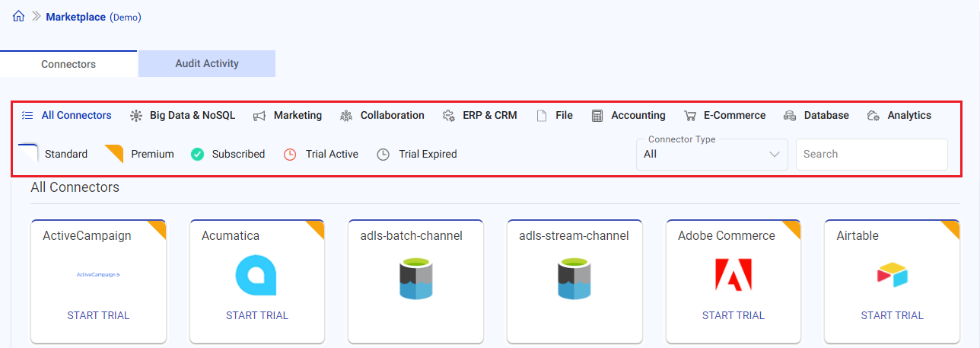The width and height of the screenshot is (980, 348).
Task: Focus the Search input field
Action: pos(872,154)
